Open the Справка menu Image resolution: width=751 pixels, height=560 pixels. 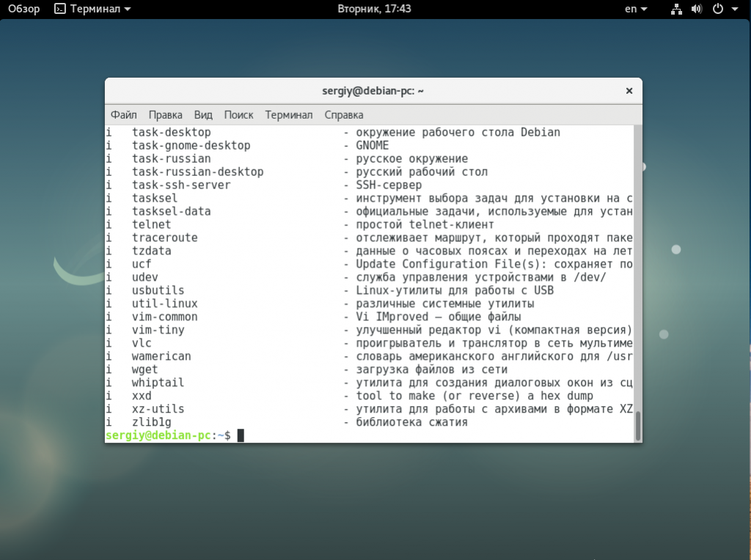(343, 114)
